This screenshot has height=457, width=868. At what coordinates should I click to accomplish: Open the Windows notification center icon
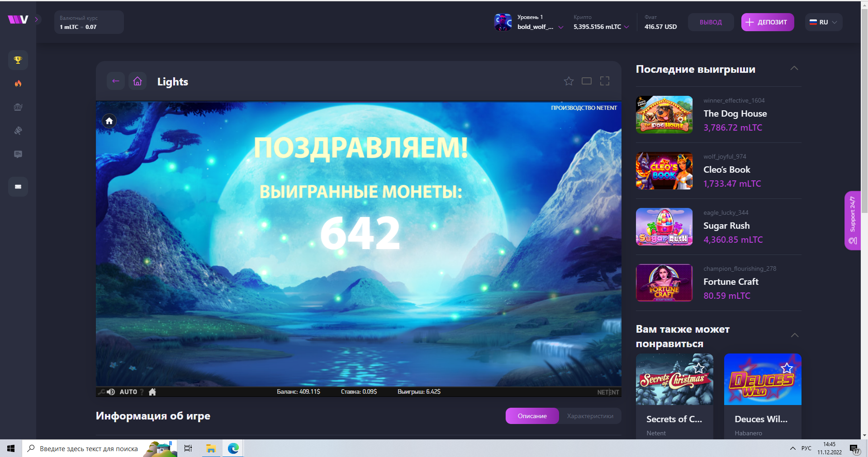click(x=854, y=448)
